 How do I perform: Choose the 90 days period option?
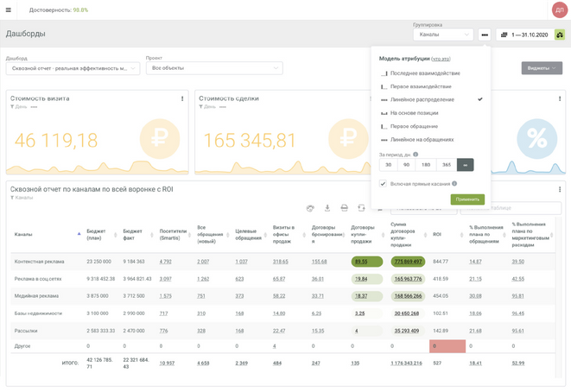click(408, 164)
